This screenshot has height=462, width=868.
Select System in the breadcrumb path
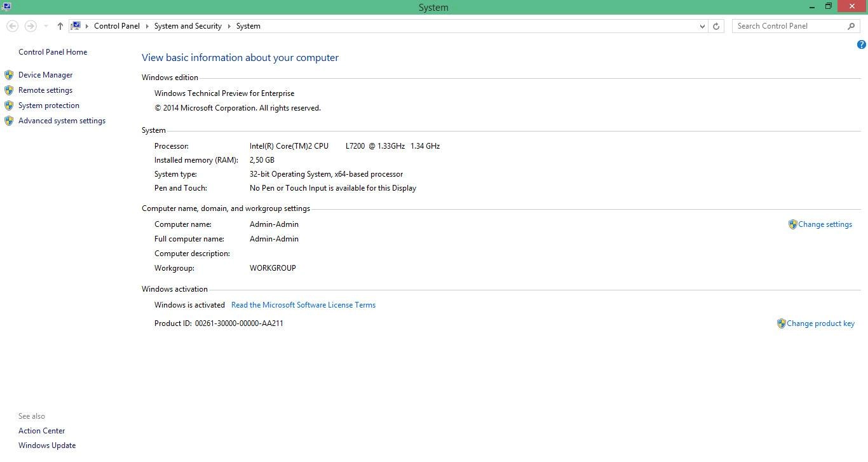(x=248, y=26)
